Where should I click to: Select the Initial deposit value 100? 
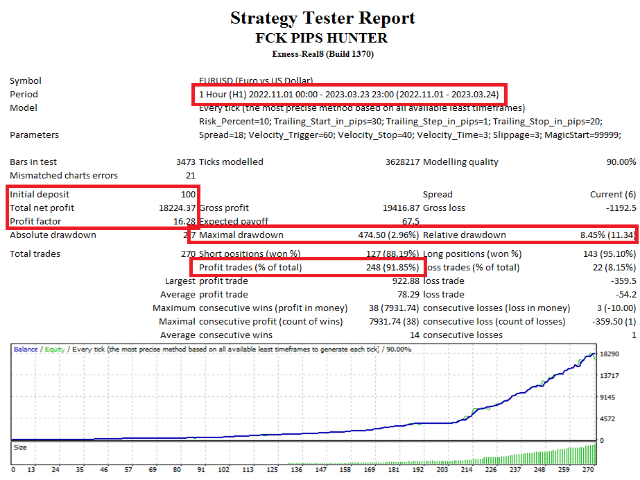(187, 193)
